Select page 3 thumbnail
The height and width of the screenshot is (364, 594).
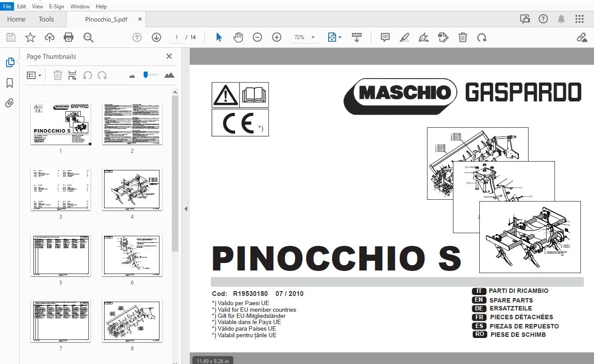click(61, 189)
